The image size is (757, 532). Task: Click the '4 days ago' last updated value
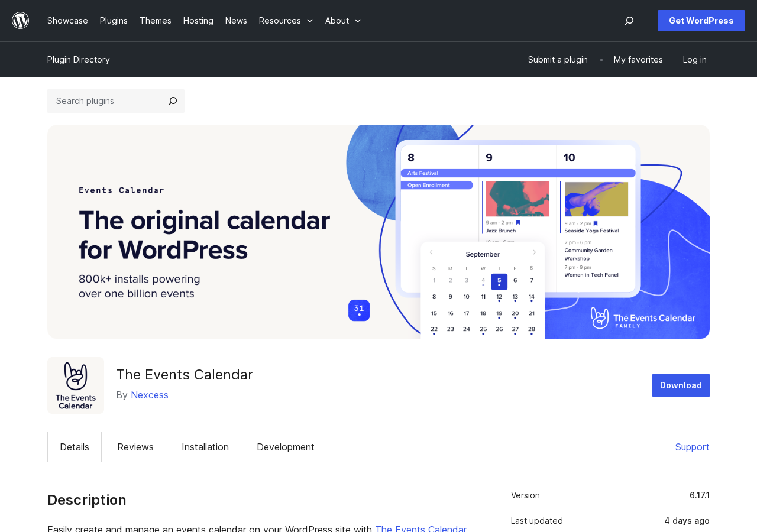pyautogui.click(x=687, y=521)
